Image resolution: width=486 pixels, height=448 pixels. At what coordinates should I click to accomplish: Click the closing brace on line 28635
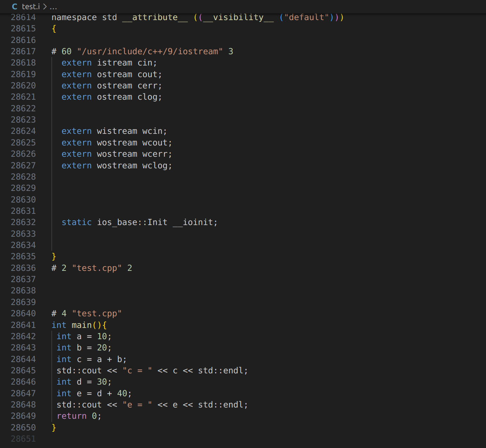(54, 256)
